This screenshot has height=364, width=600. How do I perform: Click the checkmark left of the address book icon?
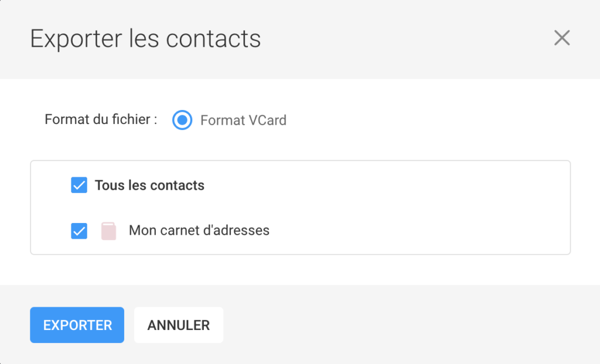(79, 231)
